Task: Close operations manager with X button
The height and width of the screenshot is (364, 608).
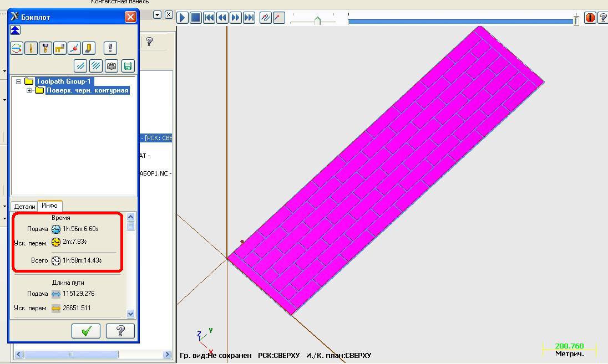Action: [169, 15]
